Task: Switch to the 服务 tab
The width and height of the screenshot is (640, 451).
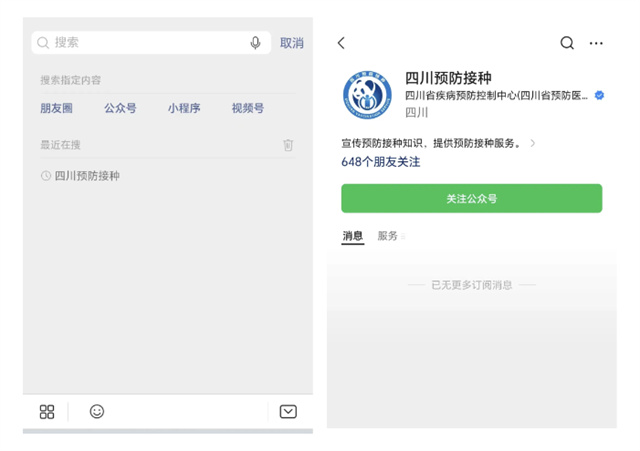Action: pyautogui.click(x=387, y=236)
